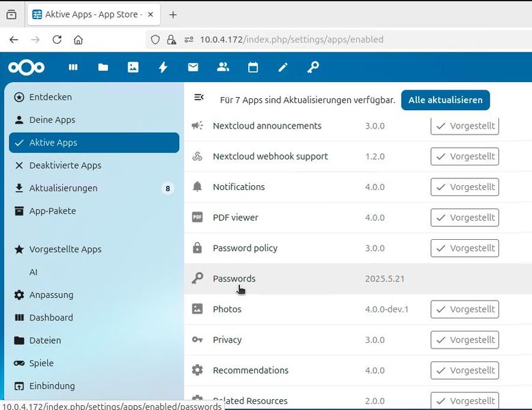
Task: Click the Recommendations gear icon
Action: point(197,370)
